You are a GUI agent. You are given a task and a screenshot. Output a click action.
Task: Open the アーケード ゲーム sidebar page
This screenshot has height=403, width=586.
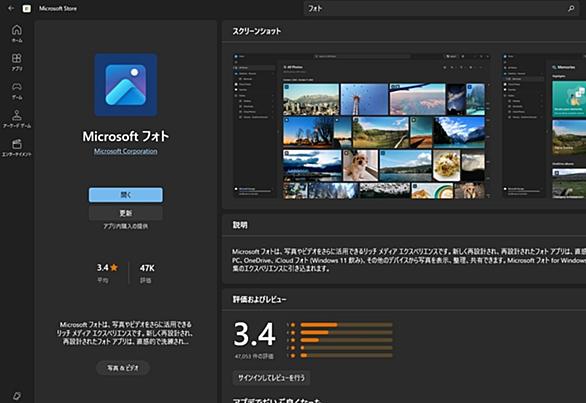coord(17,119)
